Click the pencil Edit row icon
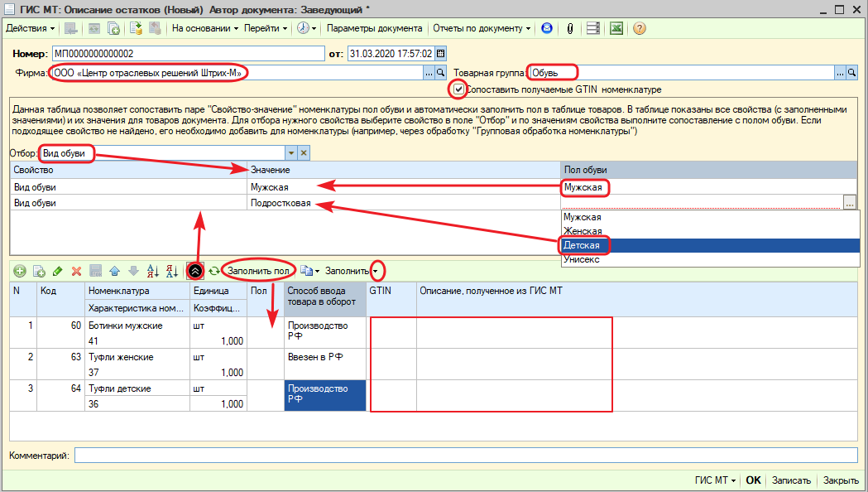 pyautogui.click(x=57, y=271)
